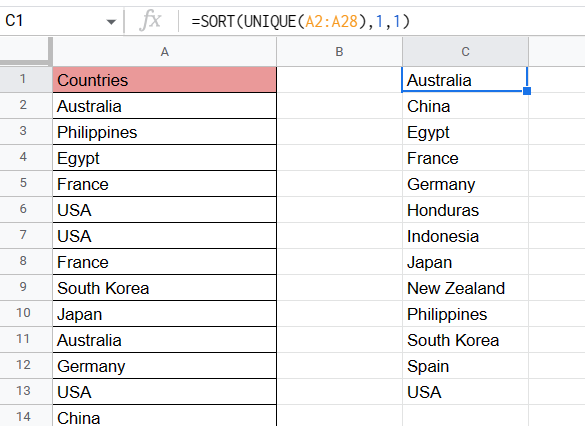Click the select-all corner box

[25, 51]
